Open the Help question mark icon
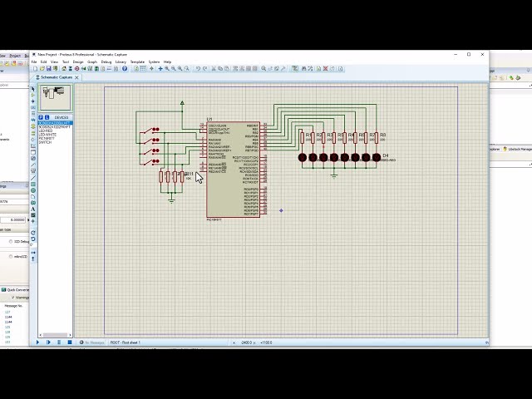Screen dimensions: 532x399 [x=125, y=68]
